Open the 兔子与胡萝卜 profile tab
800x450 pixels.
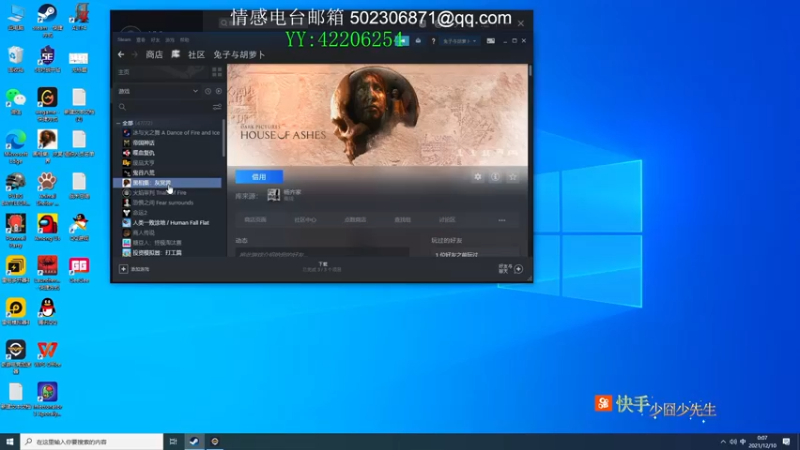[x=239, y=55]
